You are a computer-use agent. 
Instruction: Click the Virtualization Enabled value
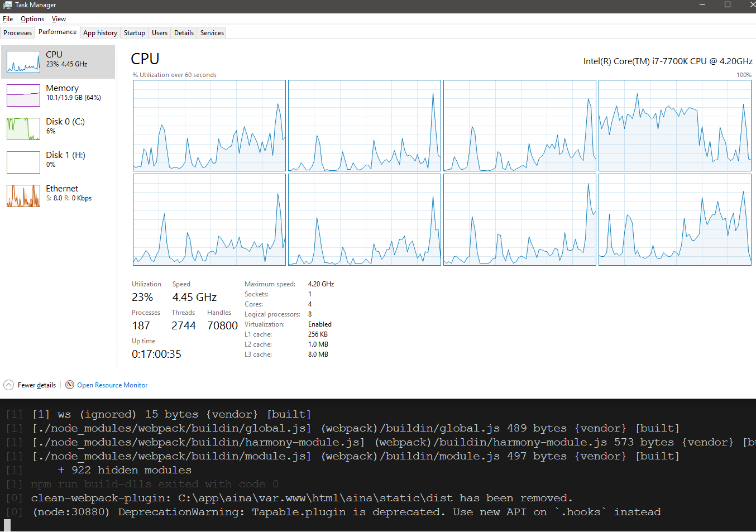pos(320,324)
